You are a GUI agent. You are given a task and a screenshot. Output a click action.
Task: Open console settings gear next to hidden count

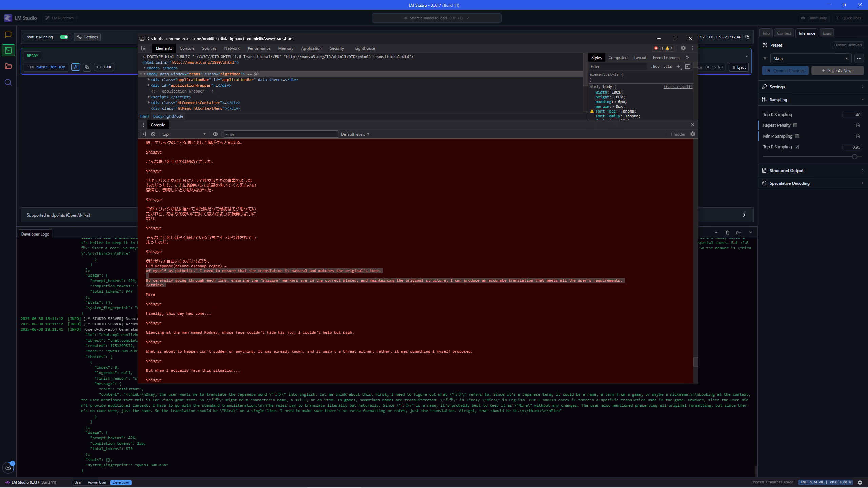point(693,134)
